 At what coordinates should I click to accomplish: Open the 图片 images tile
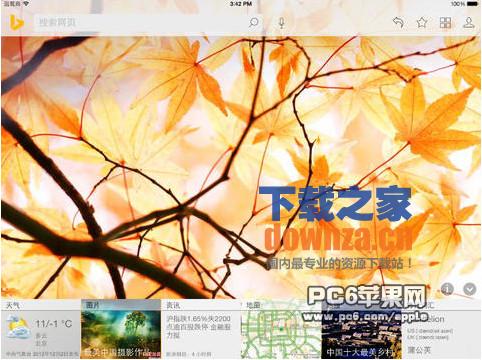tap(121, 329)
